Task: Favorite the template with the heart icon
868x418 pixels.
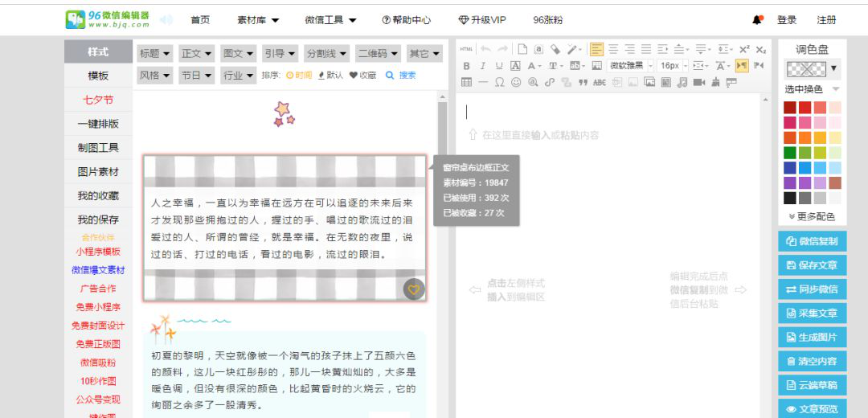Action: pos(413,290)
